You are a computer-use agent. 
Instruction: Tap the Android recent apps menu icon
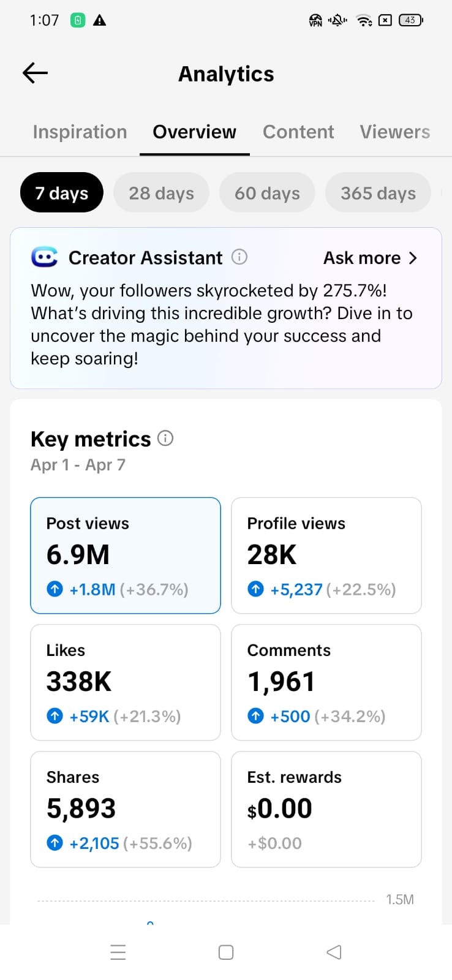pos(118,952)
